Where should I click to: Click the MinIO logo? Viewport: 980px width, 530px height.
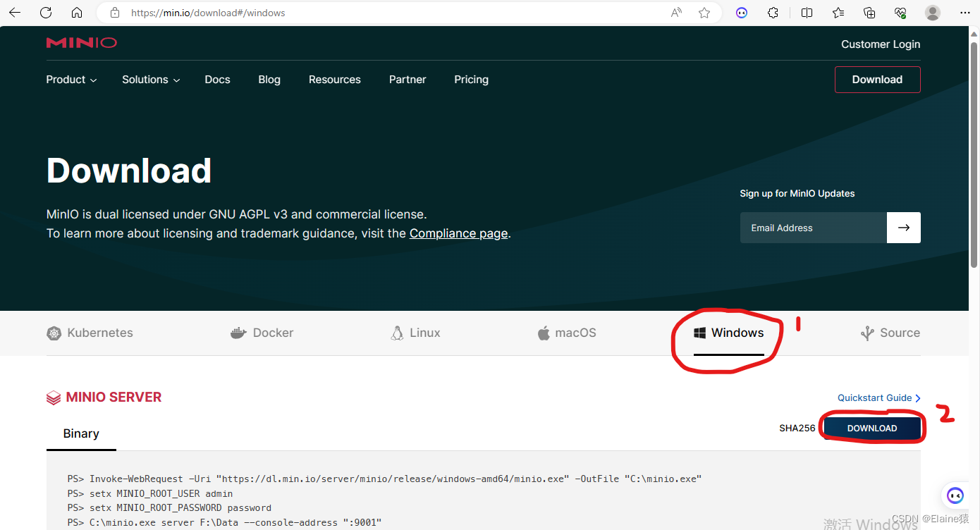tap(82, 43)
